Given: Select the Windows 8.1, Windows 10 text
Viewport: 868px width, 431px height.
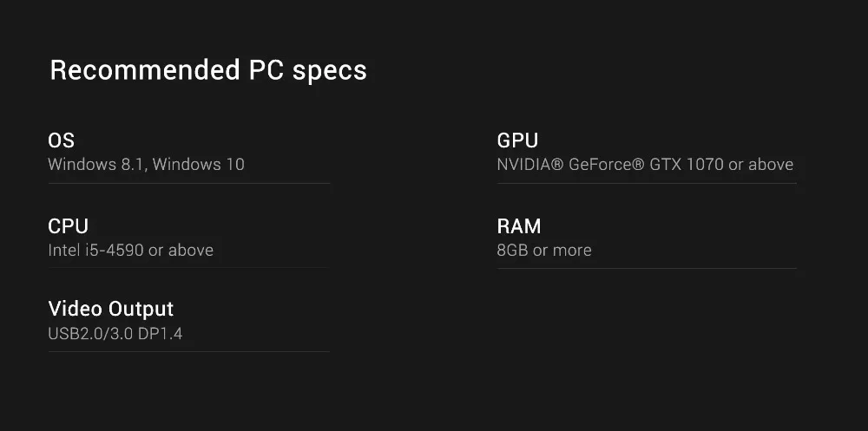Looking at the screenshot, I should point(146,164).
